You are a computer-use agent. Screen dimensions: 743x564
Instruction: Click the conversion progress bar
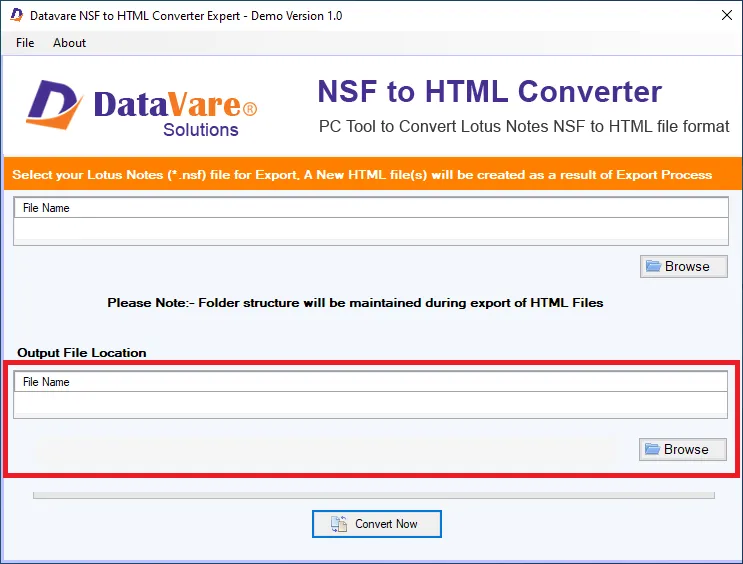[374, 495]
